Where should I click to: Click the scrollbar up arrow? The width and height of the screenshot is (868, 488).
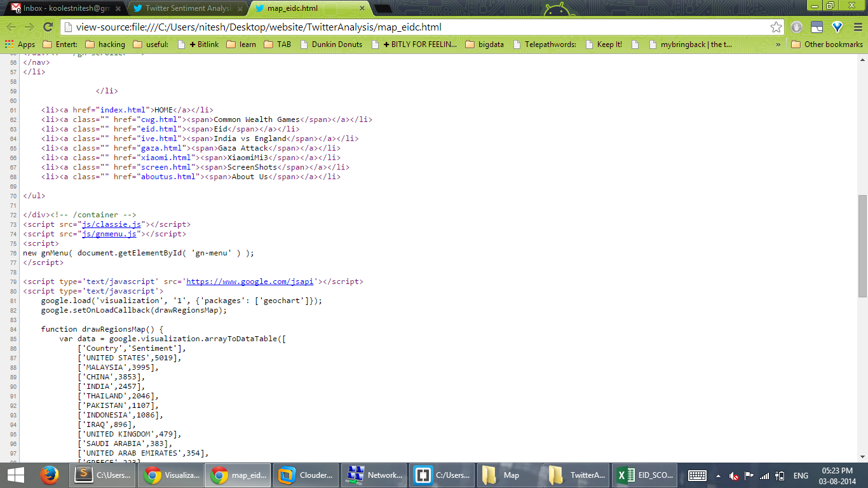[862, 59]
